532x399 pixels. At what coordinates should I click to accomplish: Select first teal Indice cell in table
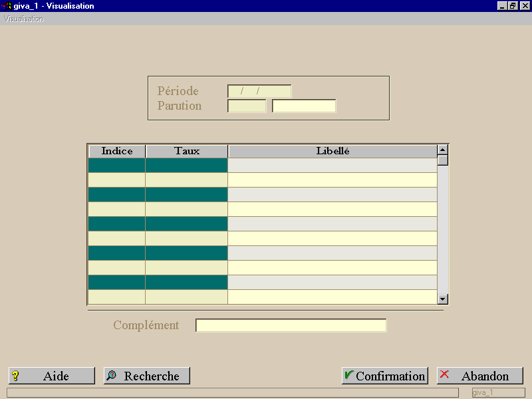click(x=117, y=165)
